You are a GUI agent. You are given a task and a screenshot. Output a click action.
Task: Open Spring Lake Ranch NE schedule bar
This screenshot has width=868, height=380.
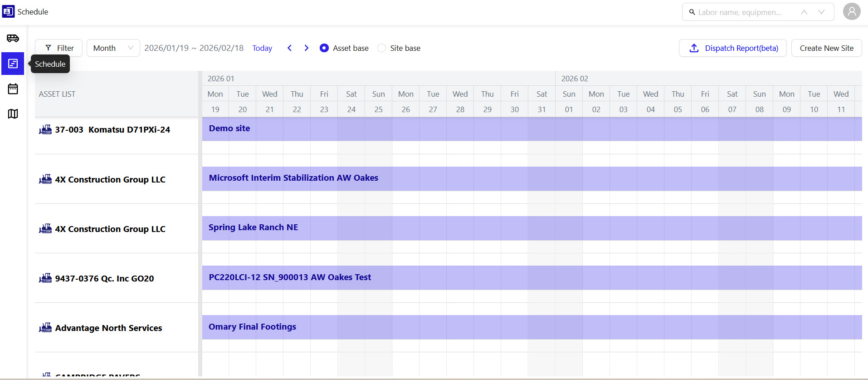532,228
